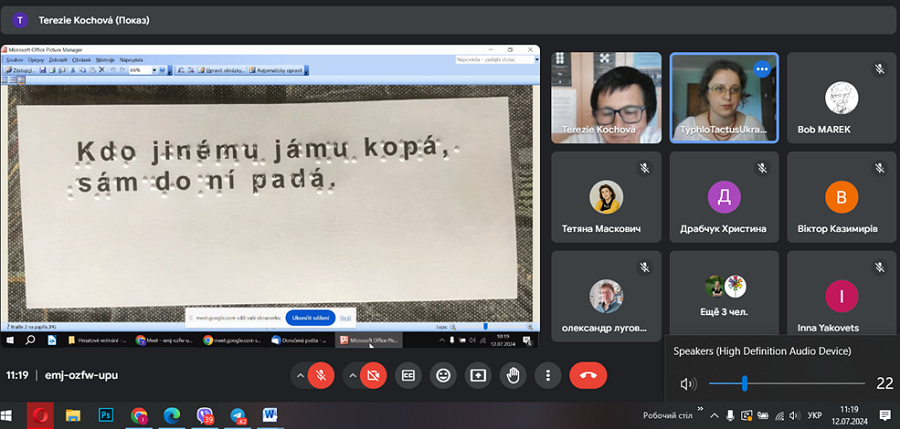
Task: Open the Soubor menu in Picture Manager
Action: tap(14, 60)
